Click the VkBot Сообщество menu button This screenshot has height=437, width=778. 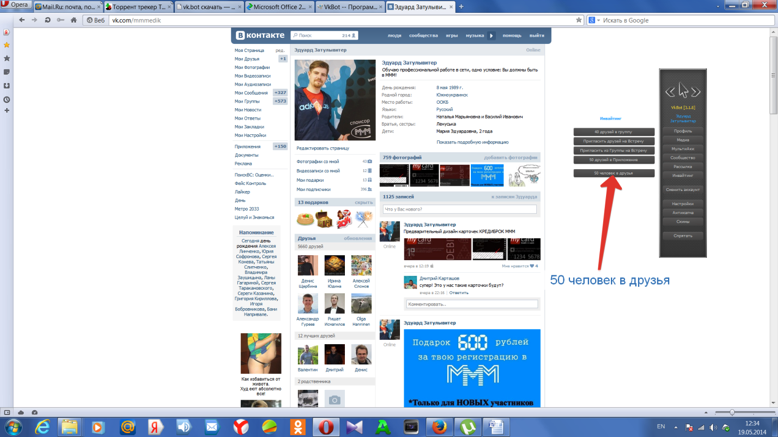683,158
